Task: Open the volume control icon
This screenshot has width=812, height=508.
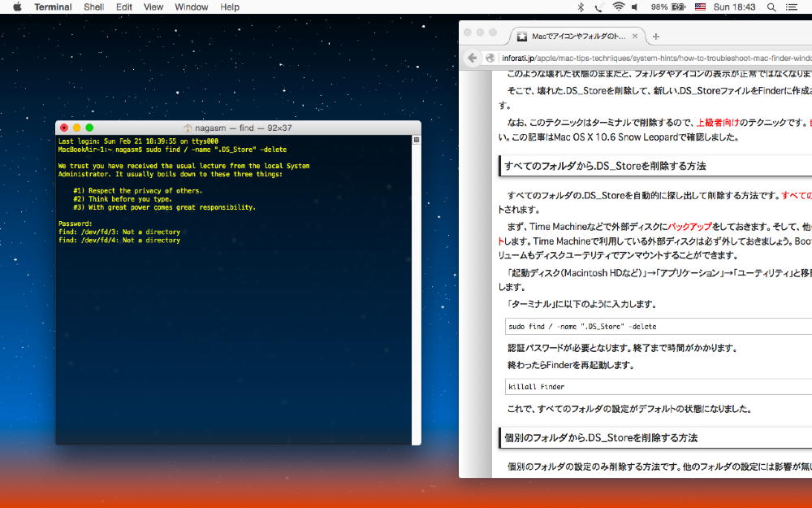Action: pyautogui.click(x=635, y=7)
